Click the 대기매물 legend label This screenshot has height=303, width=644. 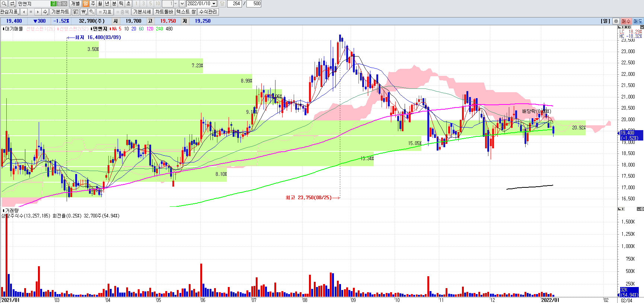click(14, 29)
